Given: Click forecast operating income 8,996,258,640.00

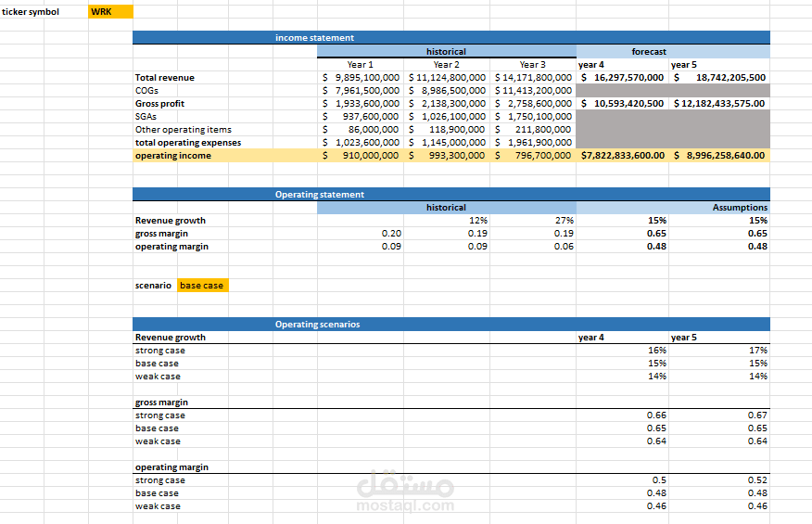Looking at the screenshot, I should (719, 155).
